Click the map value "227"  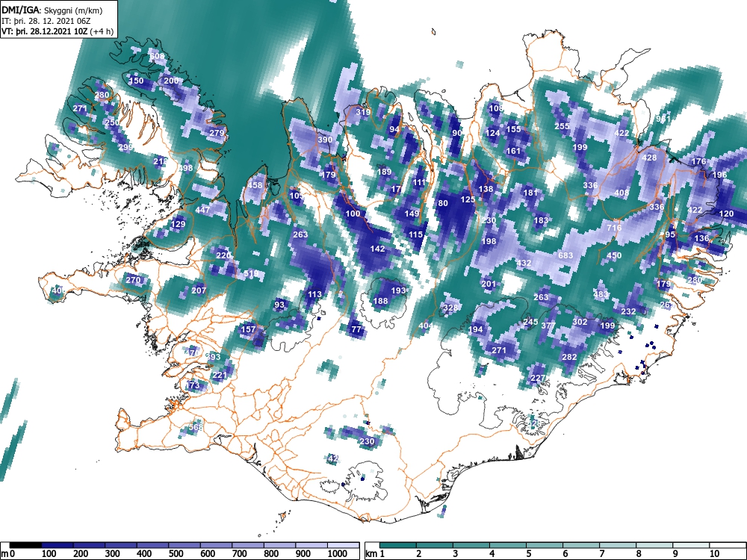click(538, 378)
